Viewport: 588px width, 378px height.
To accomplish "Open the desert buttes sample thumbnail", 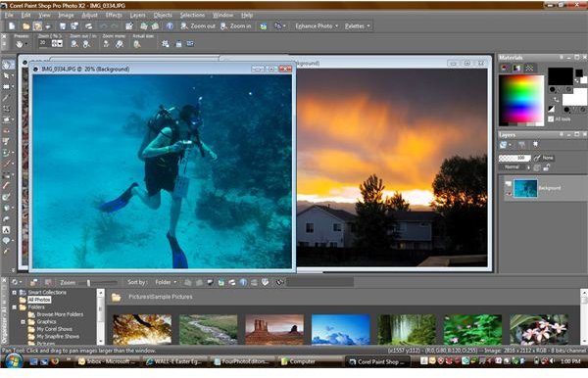I will tap(274, 329).
